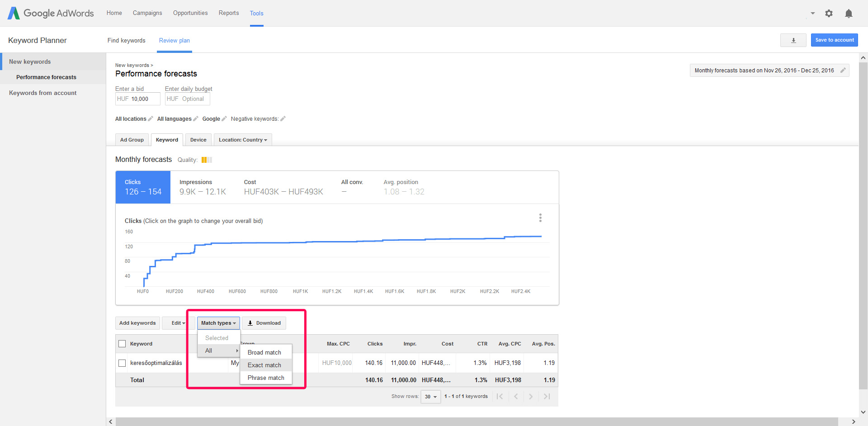Click the HUF10,000 Max. CPC cell
Screen dimensions: 868x426
[x=337, y=363]
